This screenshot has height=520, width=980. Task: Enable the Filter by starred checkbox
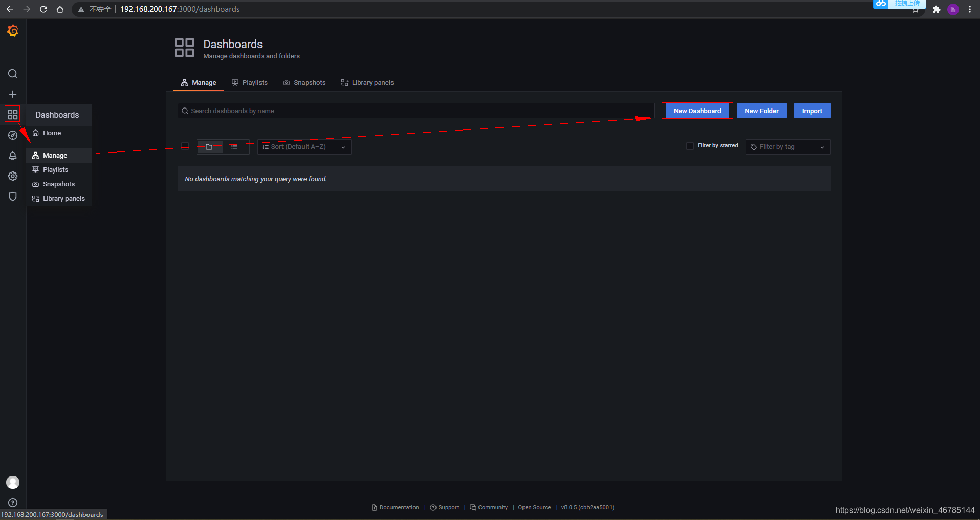click(690, 146)
